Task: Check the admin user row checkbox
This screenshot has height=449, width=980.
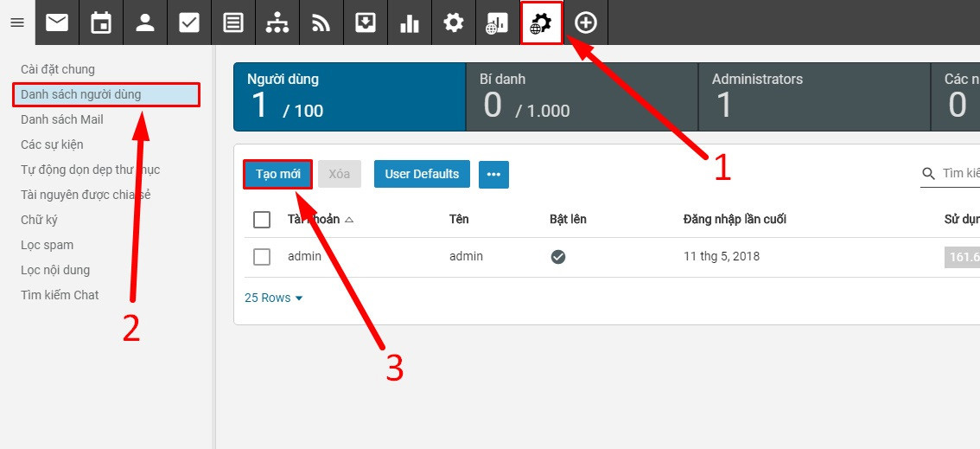Action: point(262,257)
